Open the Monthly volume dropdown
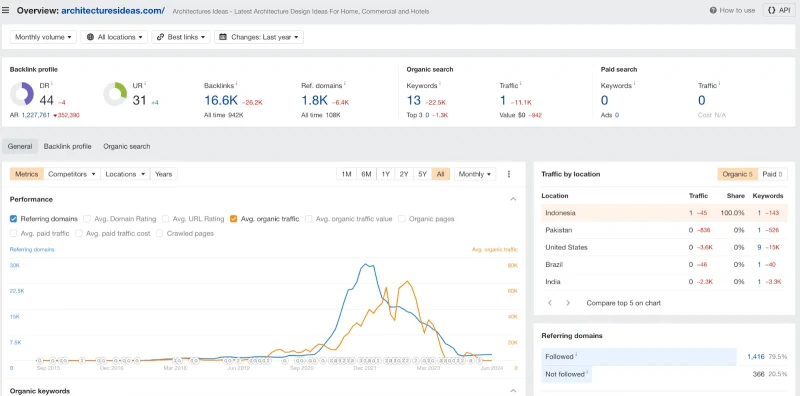The image size is (800, 396). [43, 37]
